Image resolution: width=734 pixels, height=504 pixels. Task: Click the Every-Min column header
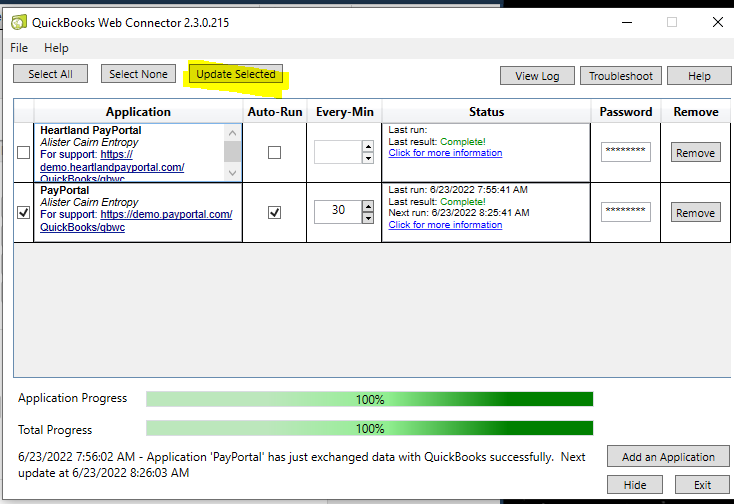[345, 112]
